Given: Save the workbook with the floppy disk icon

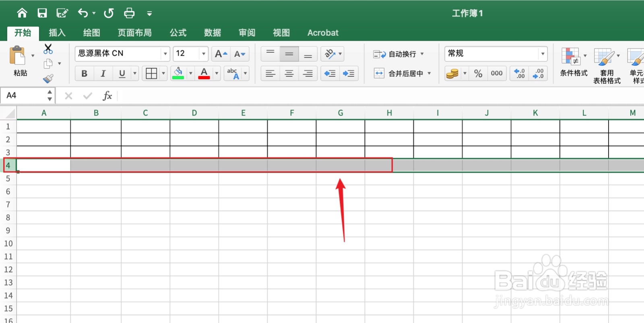Looking at the screenshot, I should click(42, 13).
